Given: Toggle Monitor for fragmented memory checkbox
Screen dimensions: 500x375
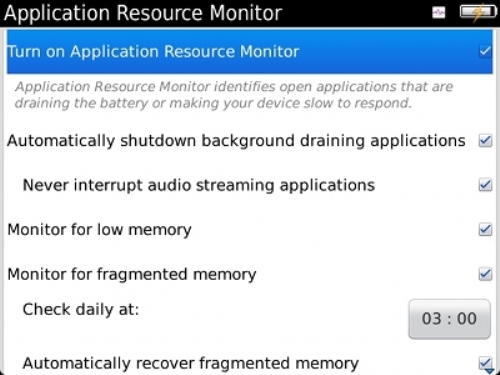Looking at the screenshot, I should pos(485,274).
